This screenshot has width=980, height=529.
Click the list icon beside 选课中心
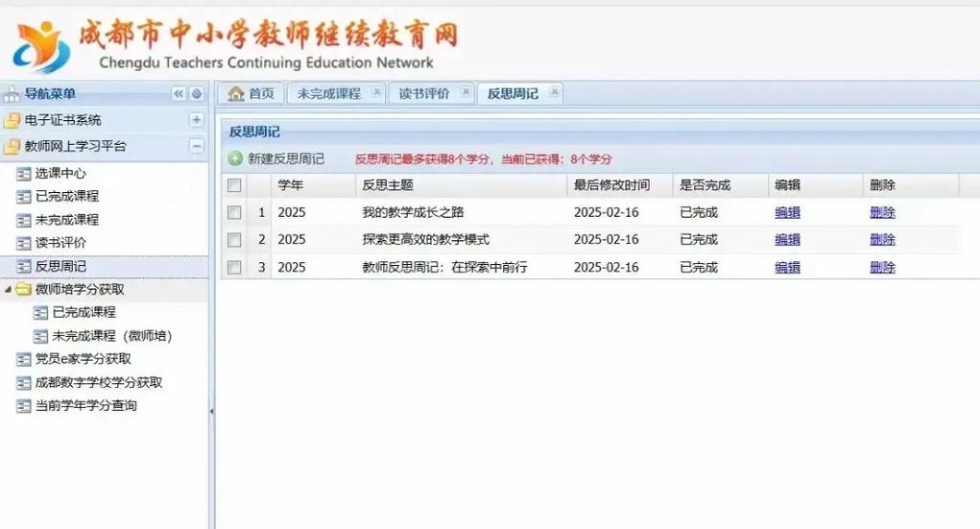pyautogui.click(x=23, y=174)
